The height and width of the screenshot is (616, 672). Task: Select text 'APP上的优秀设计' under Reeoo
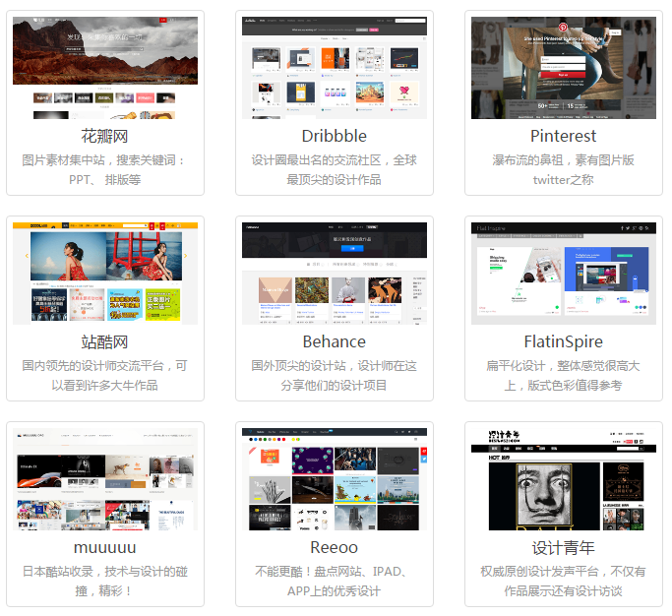tap(335, 591)
